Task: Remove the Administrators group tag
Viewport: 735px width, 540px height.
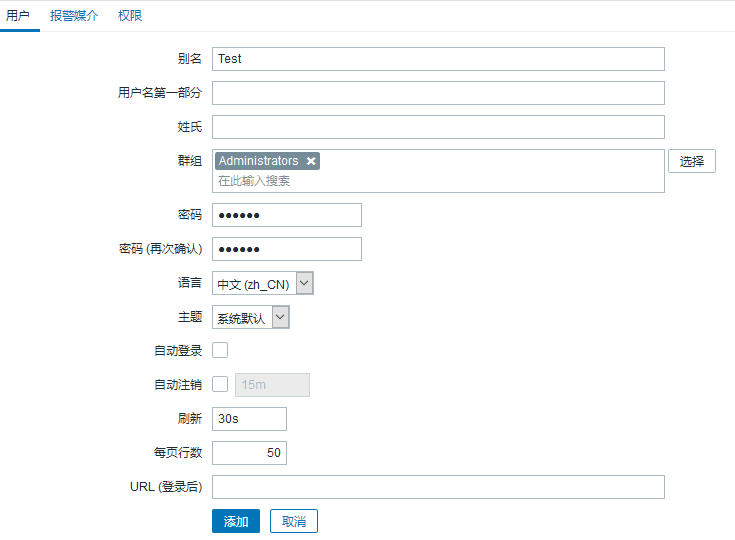Action: (311, 161)
